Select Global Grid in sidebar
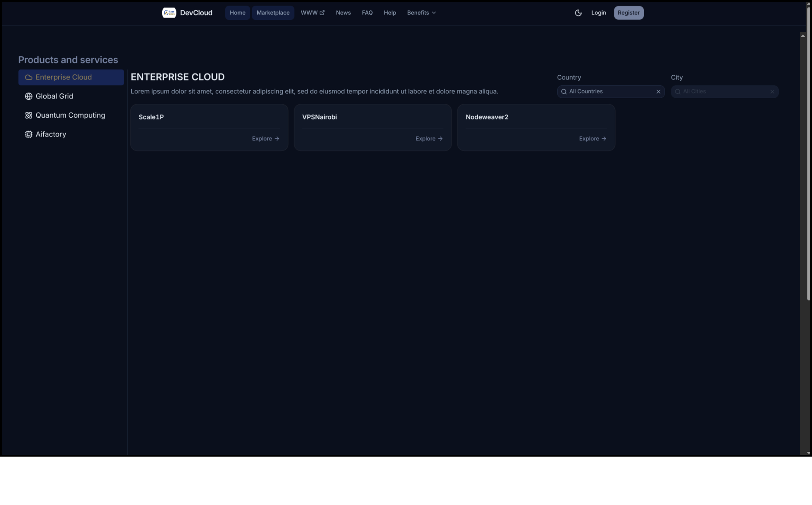The width and height of the screenshot is (812, 505). tap(71, 96)
